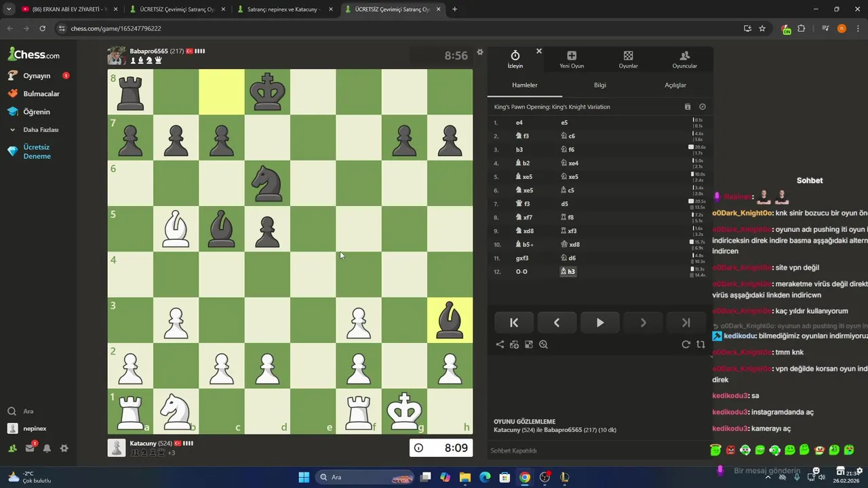Open messages envelope icon
Image resolution: width=868 pixels, height=488 pixels.
(30, 448)
